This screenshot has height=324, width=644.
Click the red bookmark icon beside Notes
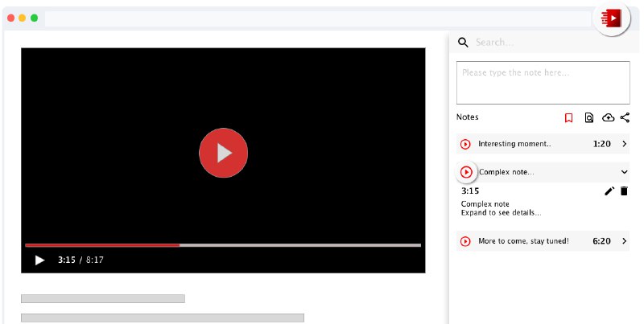click(568, 117)
